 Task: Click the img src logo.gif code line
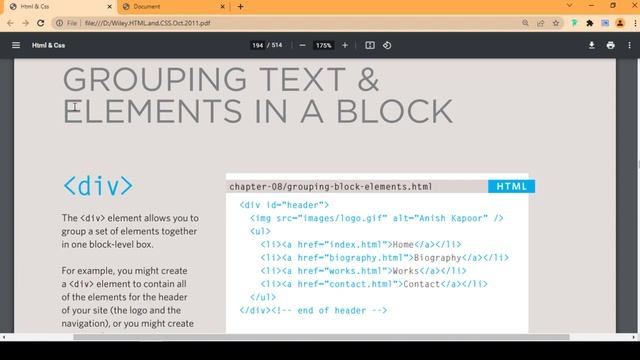(x=377, y=218)
